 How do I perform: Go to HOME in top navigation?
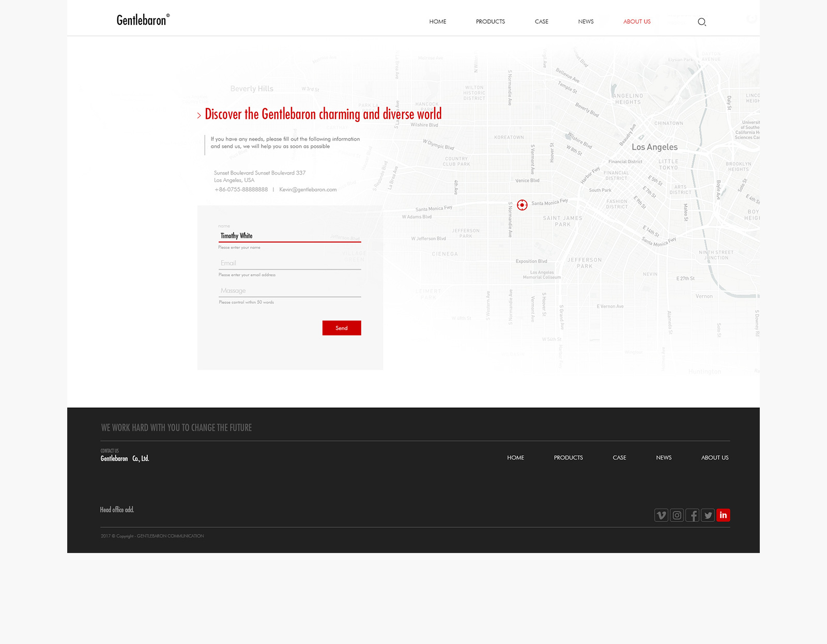click(437, 22)
